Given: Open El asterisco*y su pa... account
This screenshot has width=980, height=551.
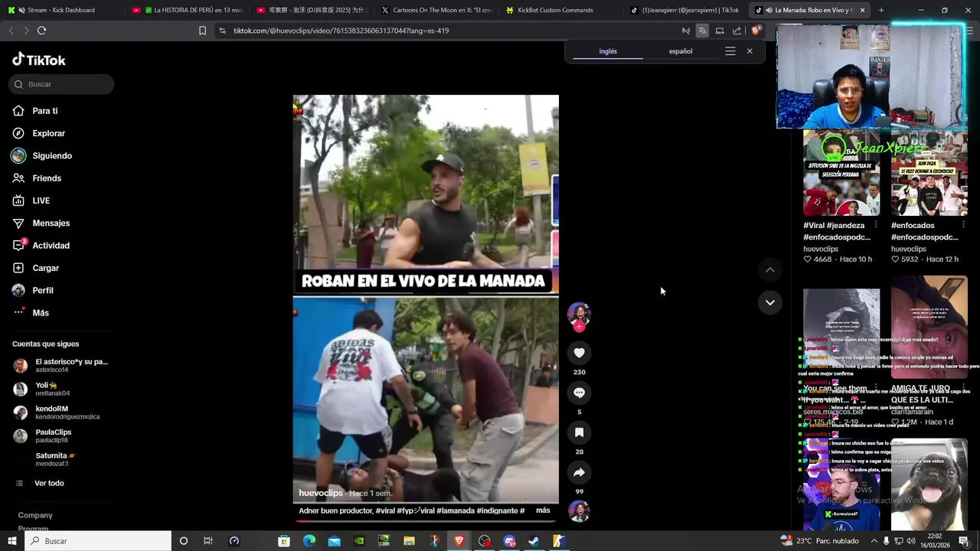Looking at the screenshot, I should click(x=63, y=366).
